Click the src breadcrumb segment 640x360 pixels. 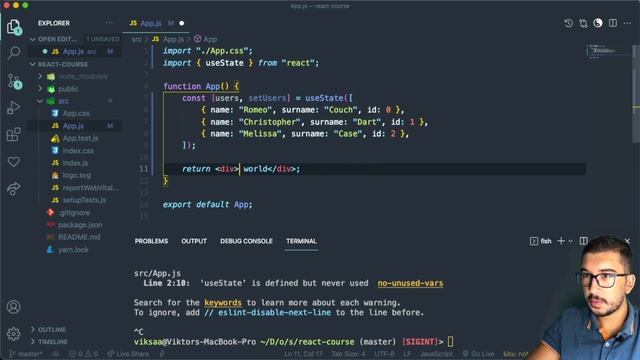tap(137, 39)
